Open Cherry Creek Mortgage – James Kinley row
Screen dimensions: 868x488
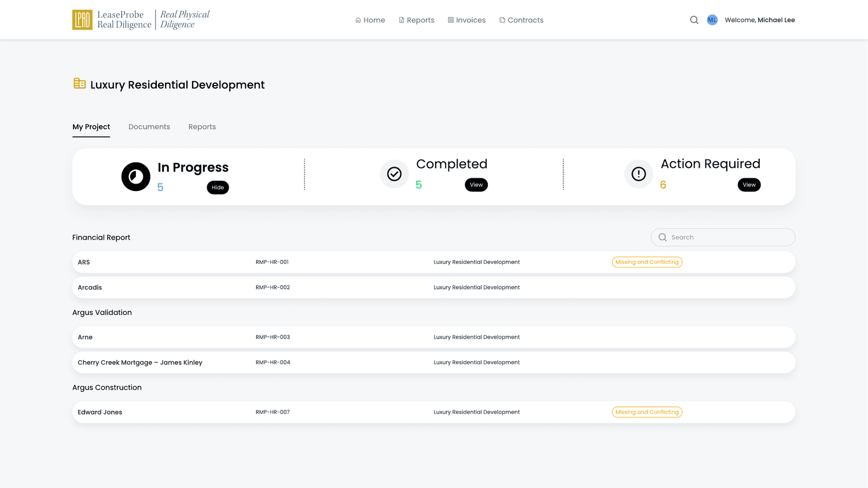tap(434, 362)
